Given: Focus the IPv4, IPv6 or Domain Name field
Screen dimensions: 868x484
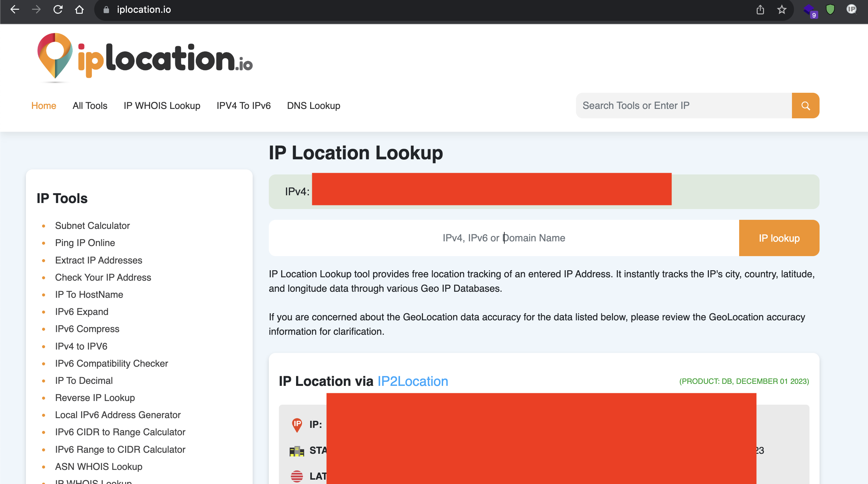Looking at the screenshot, I should click(504, 238).
